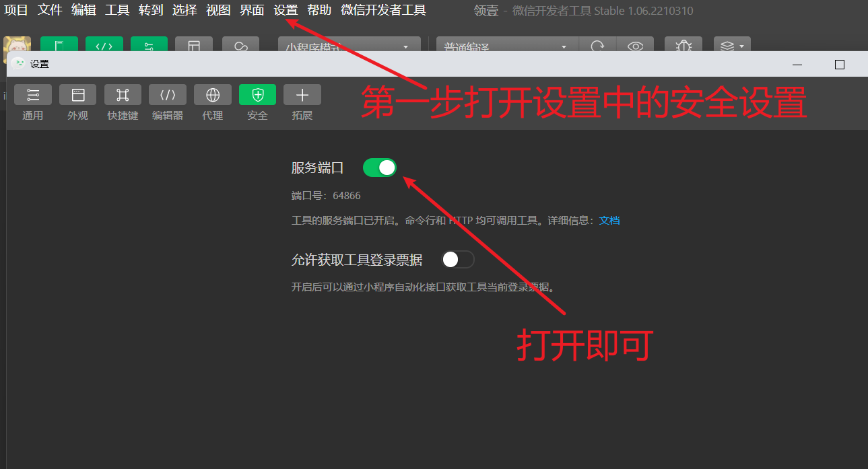This screenshot has width=868, height=469.
Task: Open the 微信开发者工具 menu
Action: (x=383, y=10)
